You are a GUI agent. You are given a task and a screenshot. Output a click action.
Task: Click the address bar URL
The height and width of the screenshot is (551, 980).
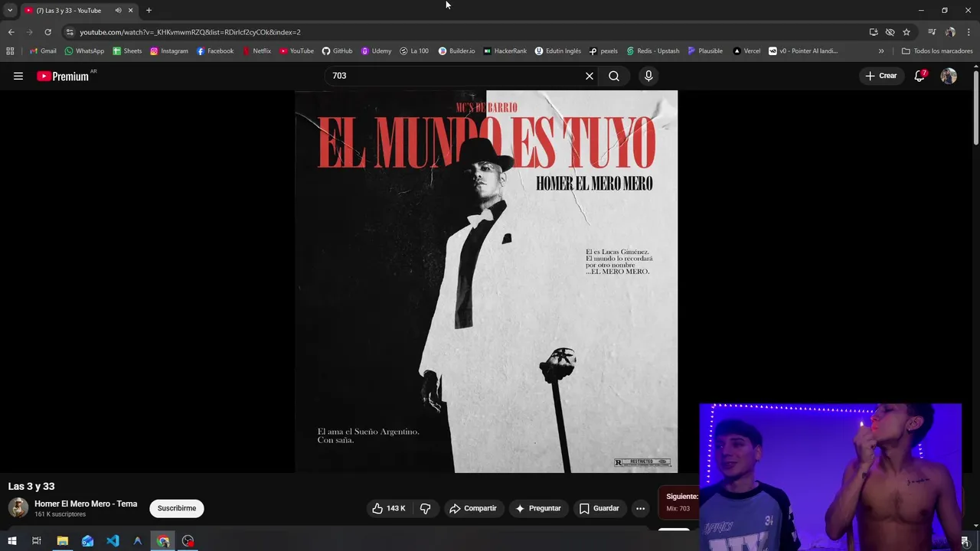click(190, 32)
